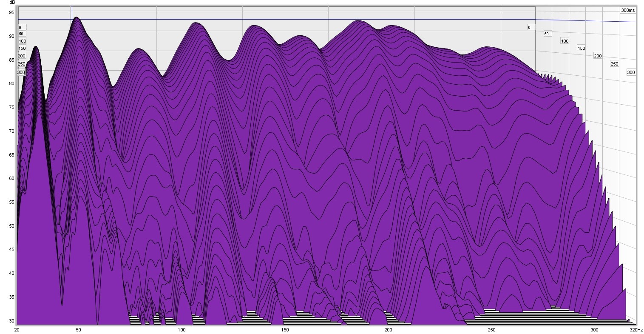644x334 pixels.
Task: Click the 250 ms box on the right receding time scale
Action: (614, 64)
